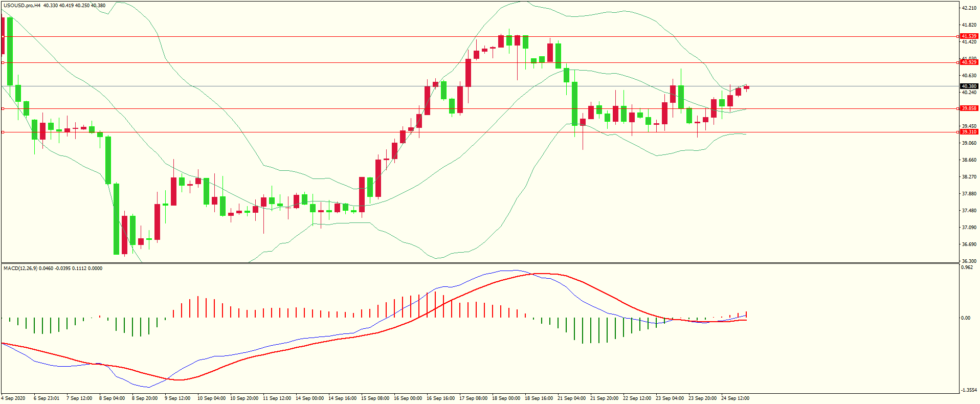Click the USOUSD.pro,H4 chart title text

pos(22,6)
